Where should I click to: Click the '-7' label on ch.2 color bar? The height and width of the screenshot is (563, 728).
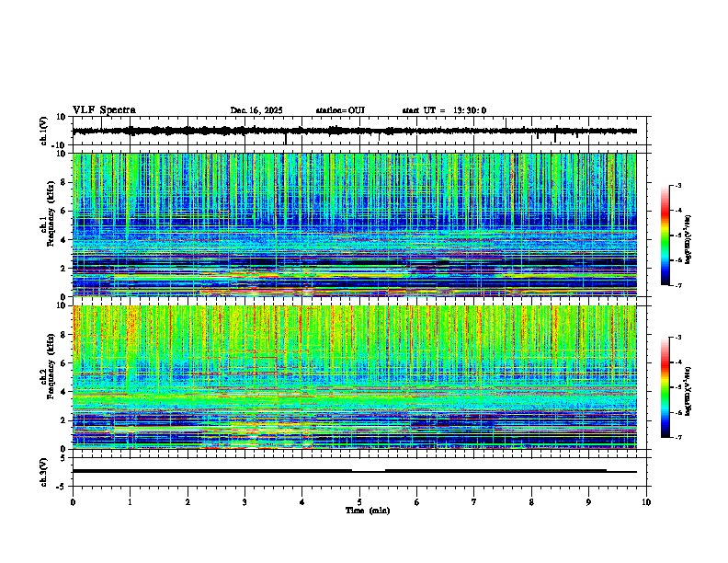click(x=677, y=437)
